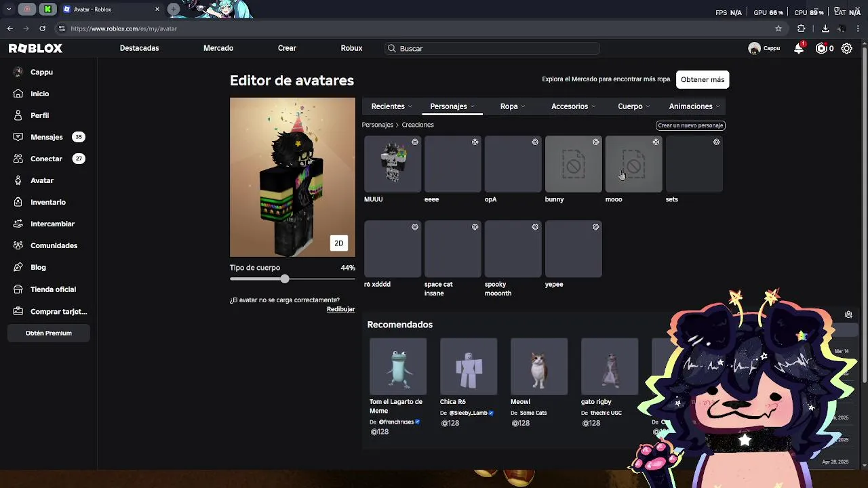868x488 pixels.
Task: Open Tom el Lagarto de Meme item
Action: point(398,367)
